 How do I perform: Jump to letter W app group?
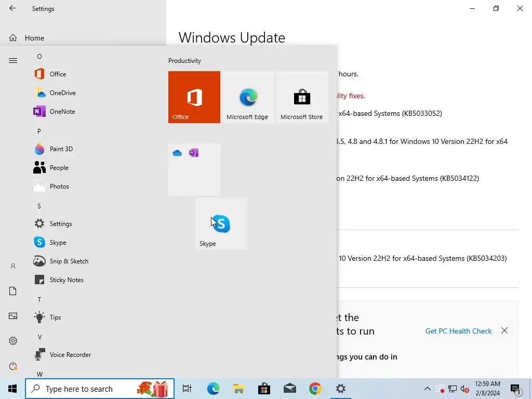39,374
